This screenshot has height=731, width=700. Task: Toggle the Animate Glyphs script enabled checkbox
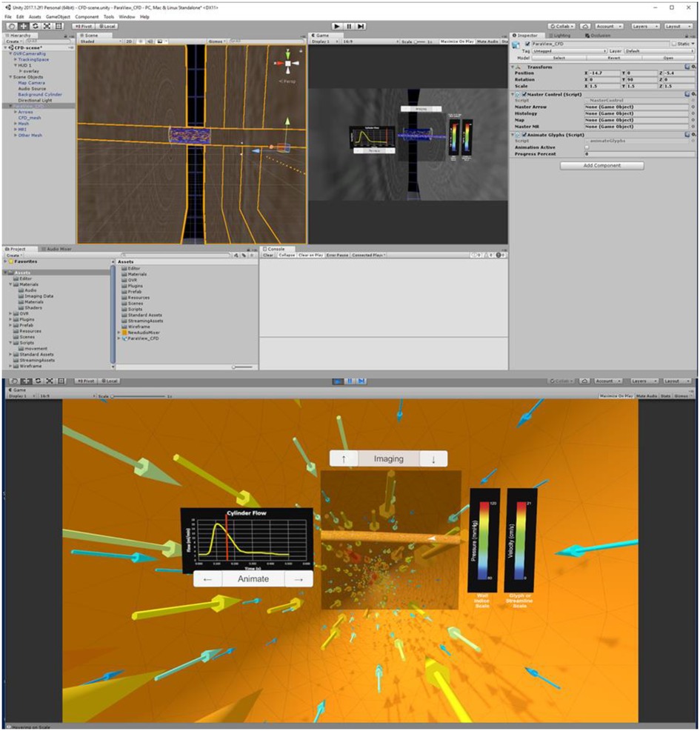(524, 135)
